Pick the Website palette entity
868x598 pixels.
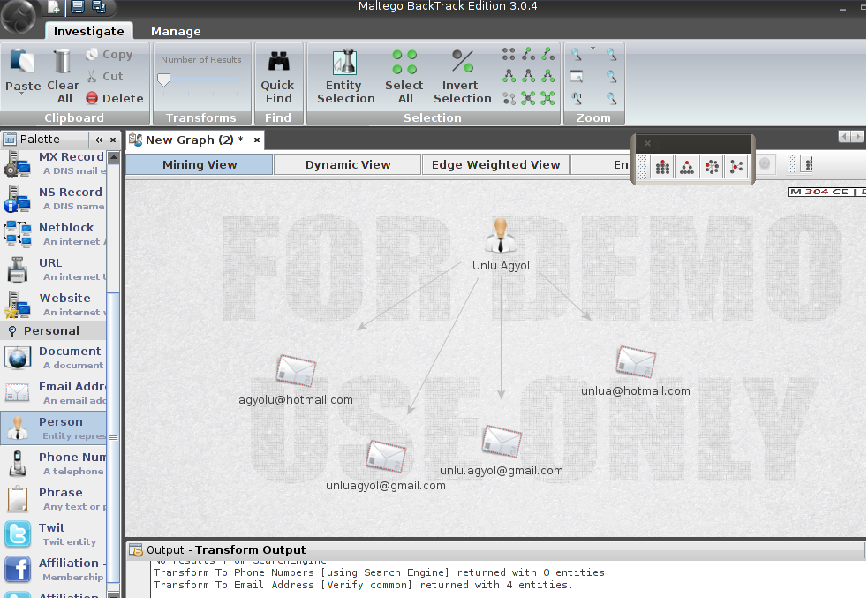[x=54, y=305]
